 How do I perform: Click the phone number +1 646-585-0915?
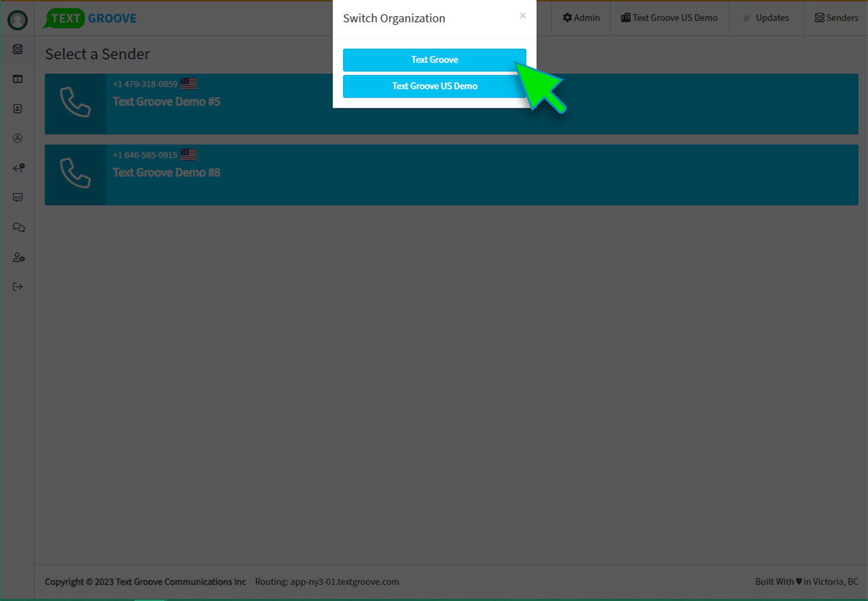pyautogui.click(x=145, y=154)
